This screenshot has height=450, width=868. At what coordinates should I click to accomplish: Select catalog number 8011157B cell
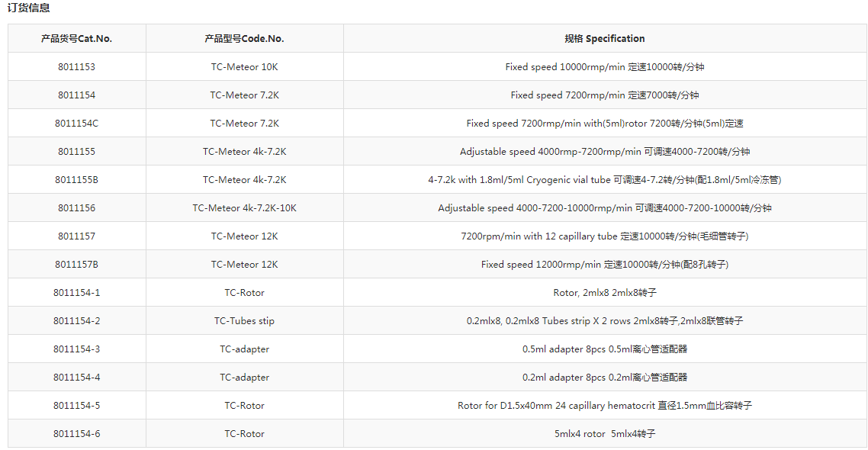click(x=77, y=264)
